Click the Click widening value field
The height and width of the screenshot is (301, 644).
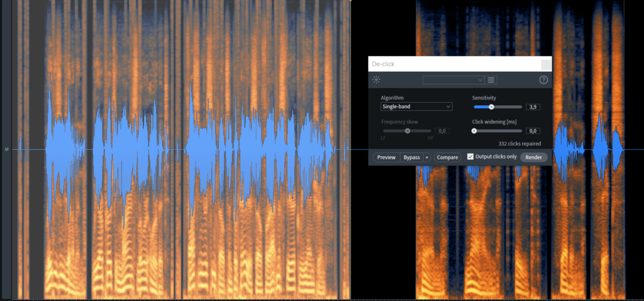532,131
